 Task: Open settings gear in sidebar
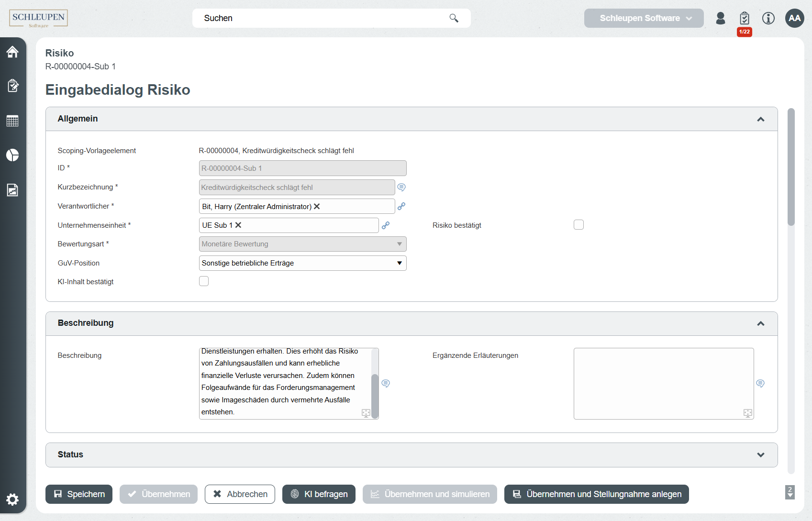pos(12,499)
